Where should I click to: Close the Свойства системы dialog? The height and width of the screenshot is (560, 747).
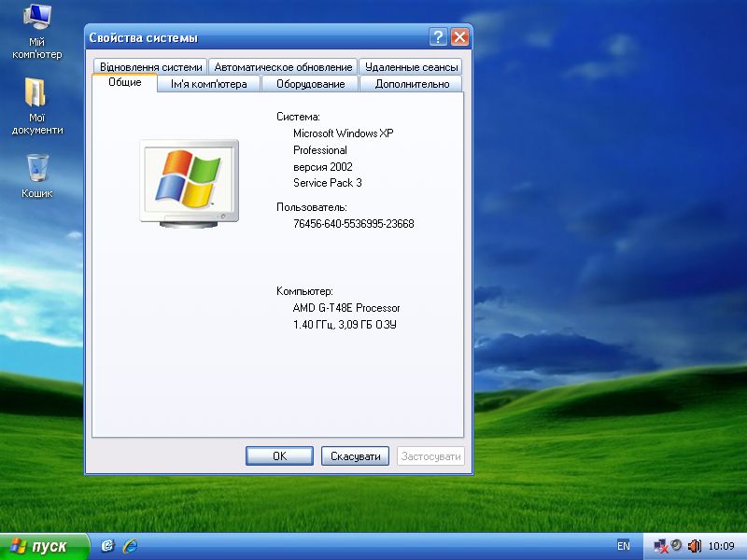459,37
